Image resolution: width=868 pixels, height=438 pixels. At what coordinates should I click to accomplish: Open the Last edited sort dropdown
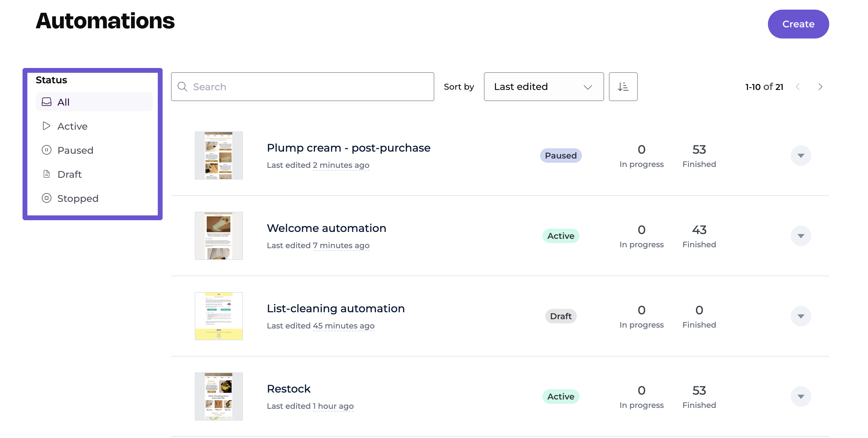pyautogui.click(x=543, y=87)
